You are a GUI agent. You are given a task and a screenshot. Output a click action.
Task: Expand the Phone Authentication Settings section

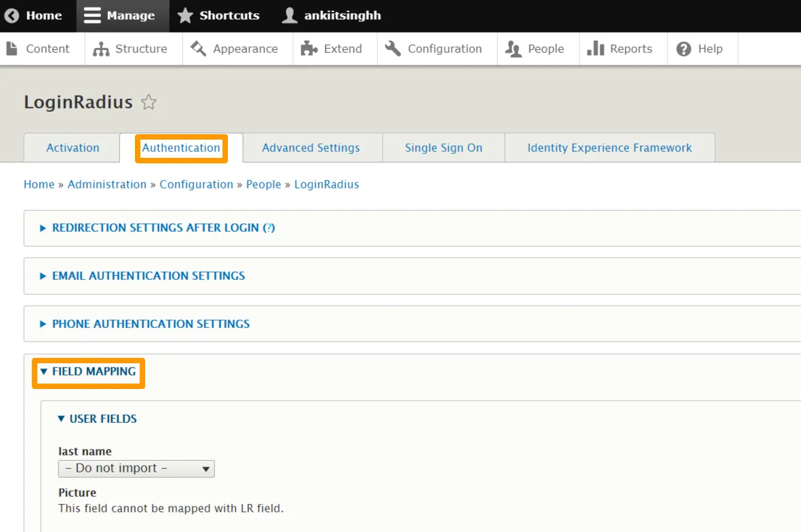[151, 324]
